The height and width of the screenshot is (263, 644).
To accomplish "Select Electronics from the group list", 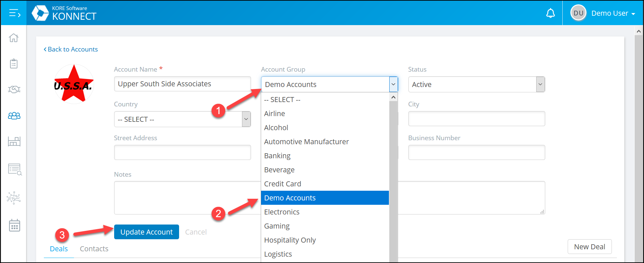I will 325,212.
